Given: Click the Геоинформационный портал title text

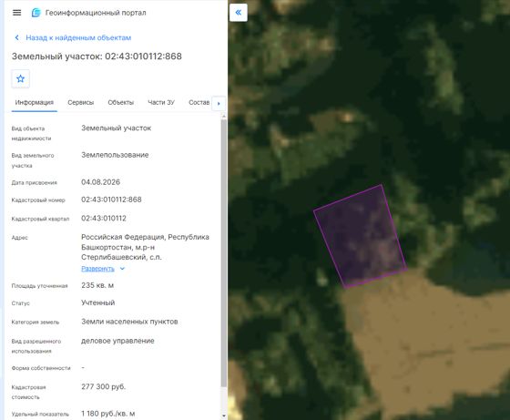Looking at the screenshot, I should [96, 13].
